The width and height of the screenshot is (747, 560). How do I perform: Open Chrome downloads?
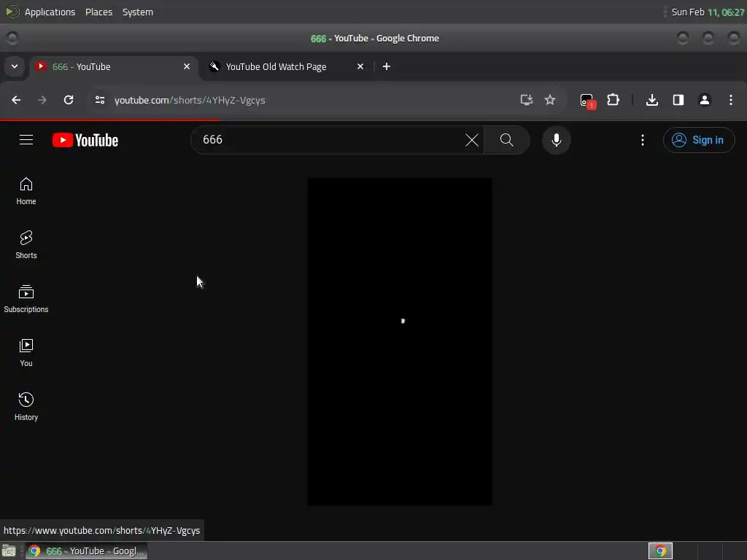(x=651, y=100)
